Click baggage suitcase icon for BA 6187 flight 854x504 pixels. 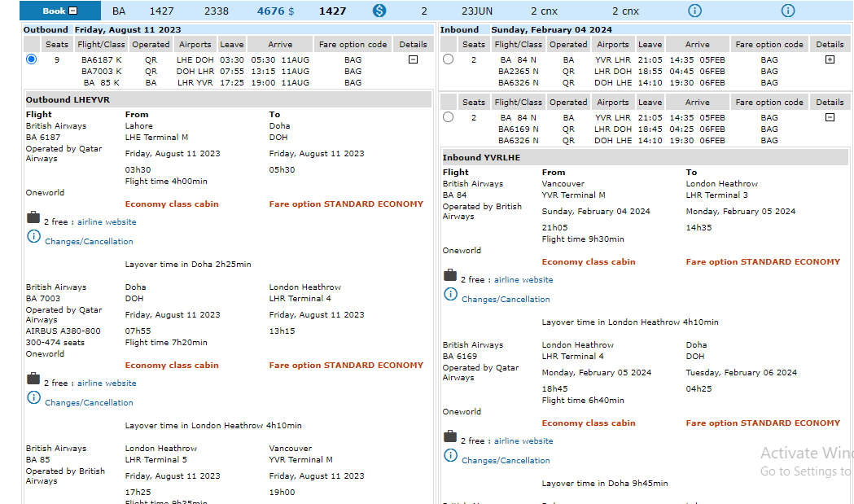33,217
